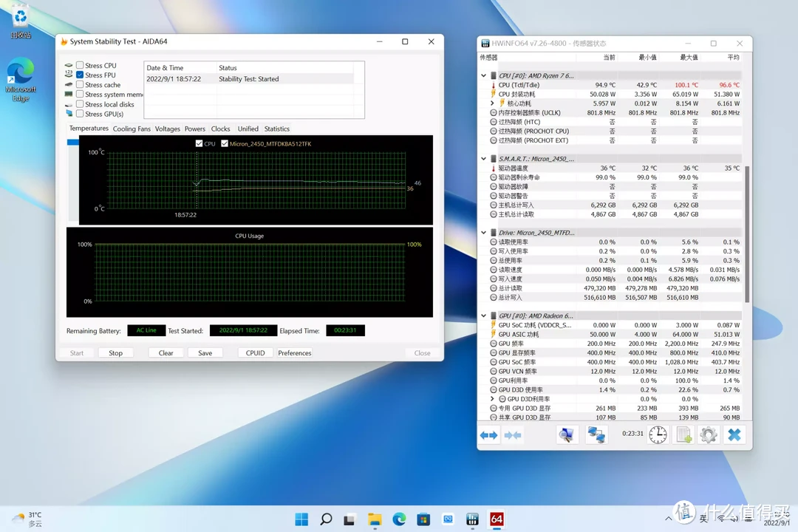Open weather widget showing 31°C
Viewport: 798px width, 532px height.
pyautogui.click(x=27, y=519)
